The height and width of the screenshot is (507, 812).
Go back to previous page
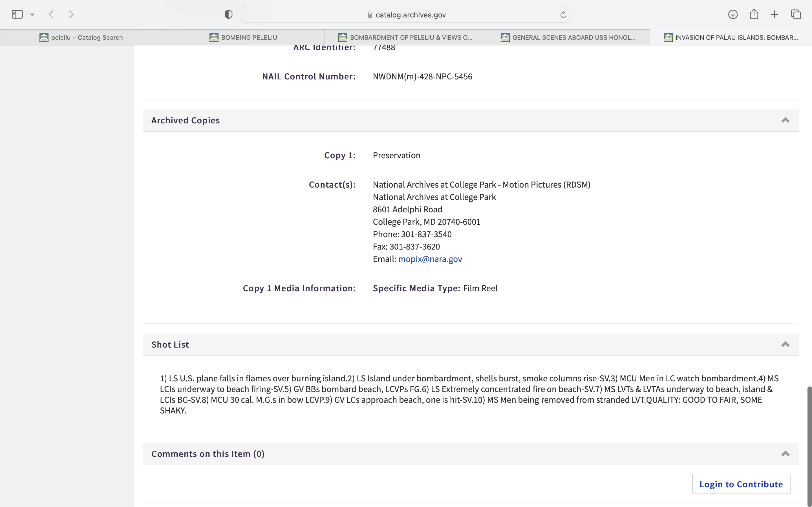(x=51, y=14)
